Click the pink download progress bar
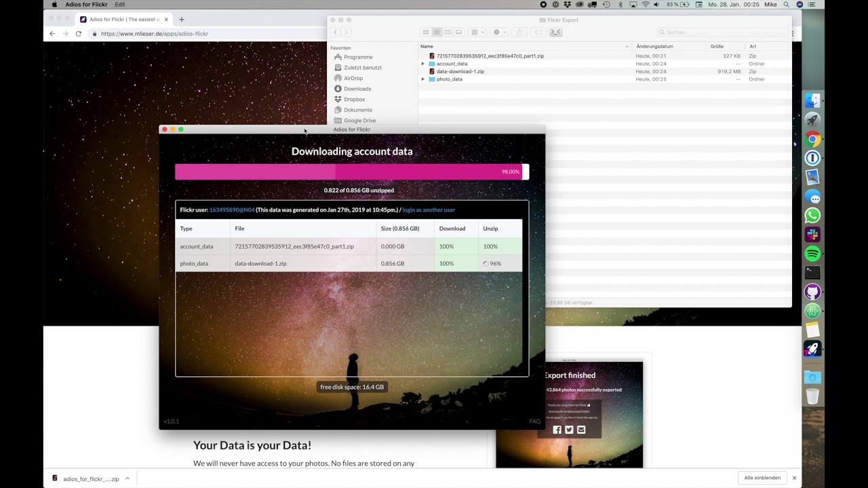Viewport: 868px width, 488px height. [352, 171]
